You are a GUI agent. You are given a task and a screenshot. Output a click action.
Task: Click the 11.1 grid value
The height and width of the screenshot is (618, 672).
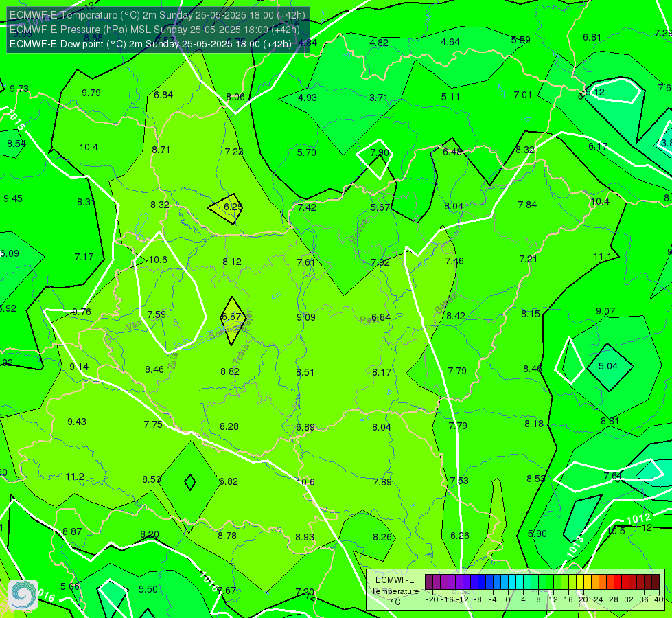602,256
